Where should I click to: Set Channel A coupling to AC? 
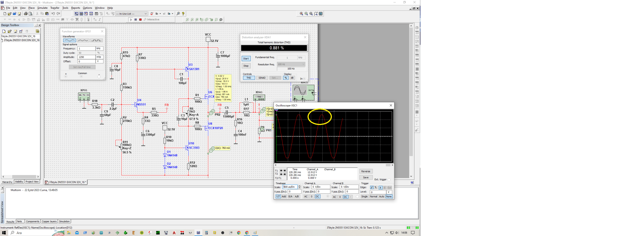[306, 196]
